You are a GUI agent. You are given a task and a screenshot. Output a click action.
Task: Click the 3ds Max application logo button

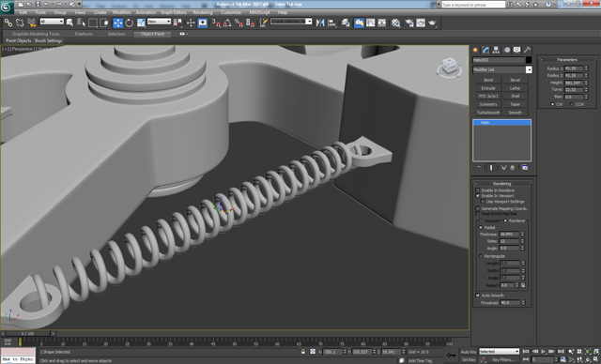point(7,7)
